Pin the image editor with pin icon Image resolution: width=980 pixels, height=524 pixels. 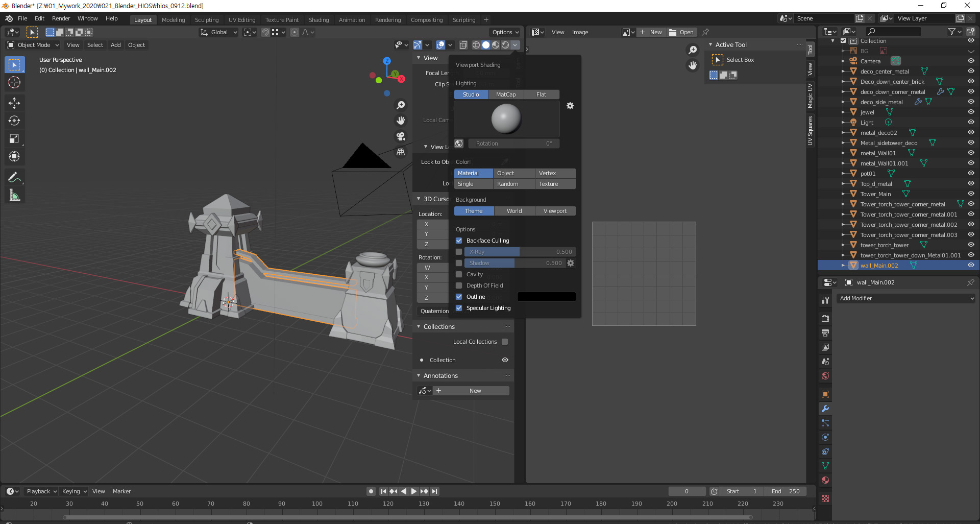coord(705,32)
